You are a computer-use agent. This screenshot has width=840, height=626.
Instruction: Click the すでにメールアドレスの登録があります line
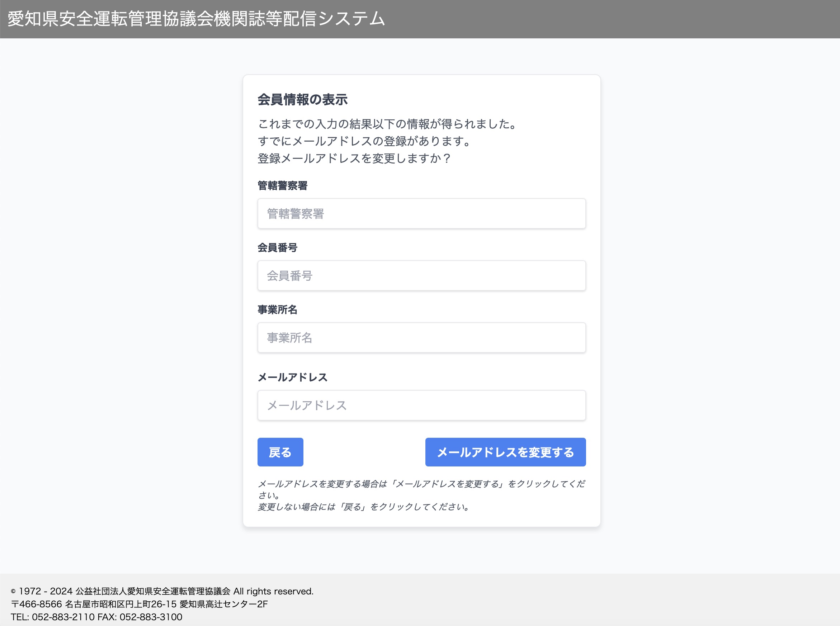365,141
